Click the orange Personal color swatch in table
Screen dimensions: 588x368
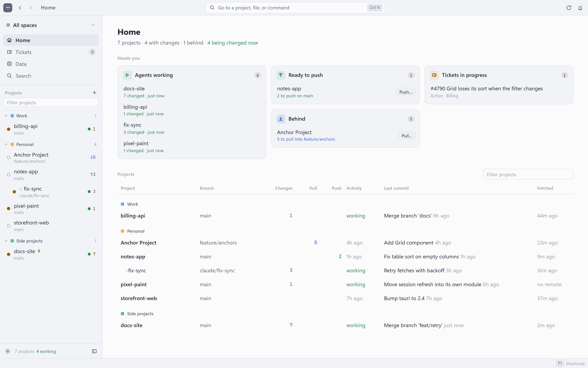click(122, 231)
